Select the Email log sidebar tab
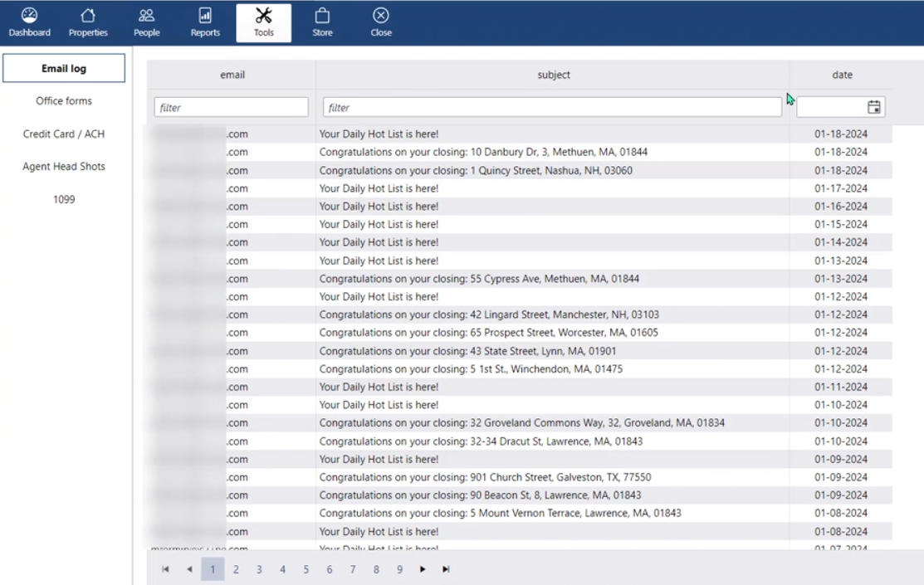Image resolution: width=924 pixels, height=585 pixels. tap(64, 68)
